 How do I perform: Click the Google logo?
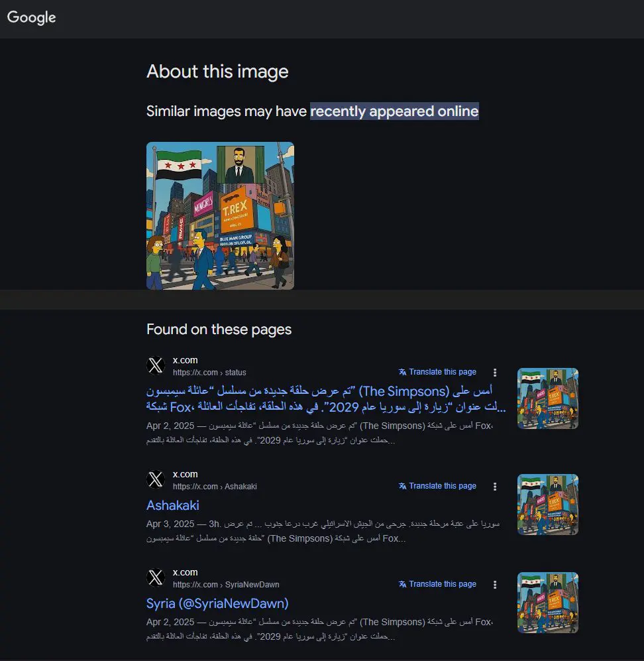32,18
